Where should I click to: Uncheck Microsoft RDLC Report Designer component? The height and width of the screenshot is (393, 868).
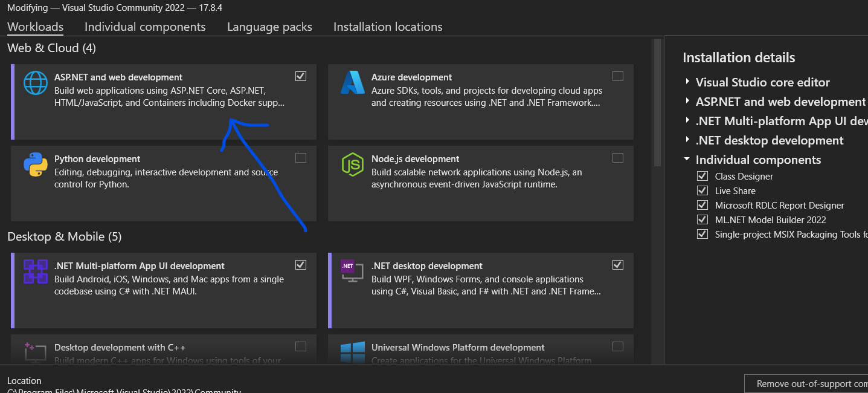pos(702,205)
